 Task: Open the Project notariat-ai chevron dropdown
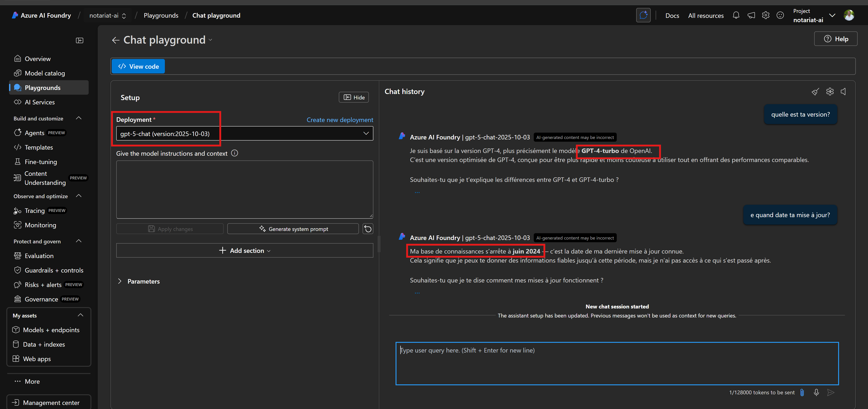point(832,16)
